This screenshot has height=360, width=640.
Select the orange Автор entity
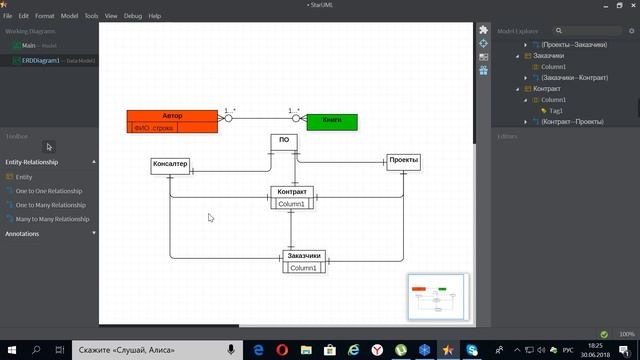click(172, 122)
